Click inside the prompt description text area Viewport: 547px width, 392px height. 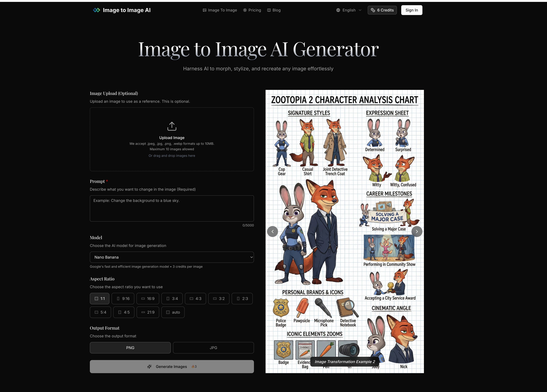(x=172, y=208)
